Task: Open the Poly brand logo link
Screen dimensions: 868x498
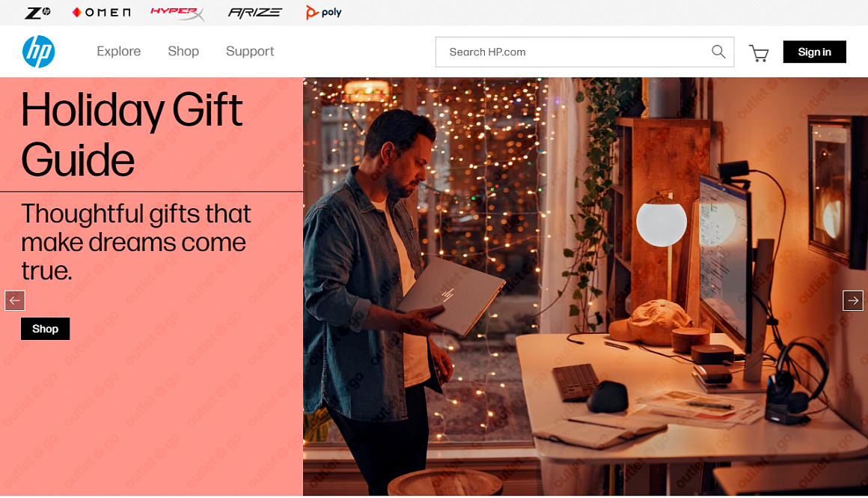Action: pyautogui.click(x=324, y=12)
